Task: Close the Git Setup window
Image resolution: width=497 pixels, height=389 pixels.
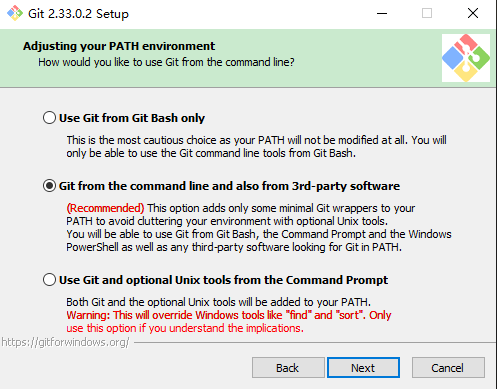Action: click(x=473, y=13)
